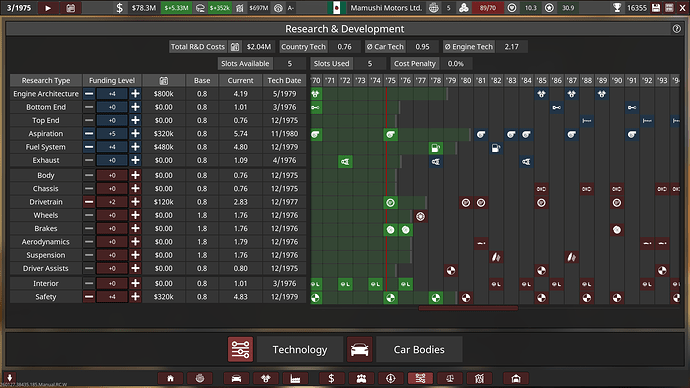Increase Driver Assists funding level
This screenshot has width=690, height=388.
[136, 268]
